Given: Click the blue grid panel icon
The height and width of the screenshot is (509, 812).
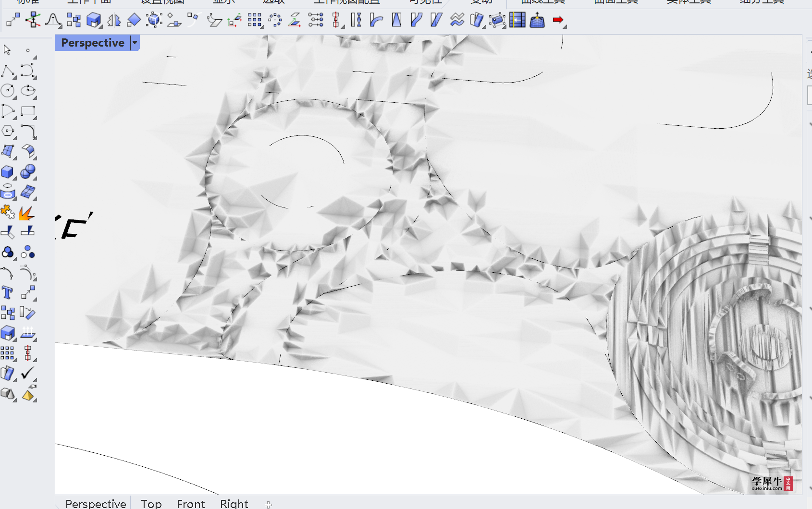Looking at the screenshot, I should [x=517, y=20].
